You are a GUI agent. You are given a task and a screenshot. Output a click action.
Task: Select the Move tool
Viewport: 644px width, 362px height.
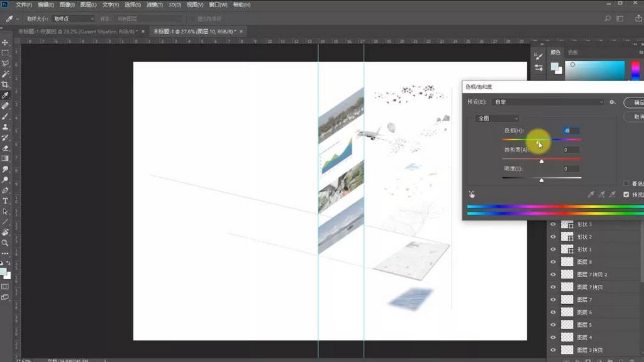[5, 42]
